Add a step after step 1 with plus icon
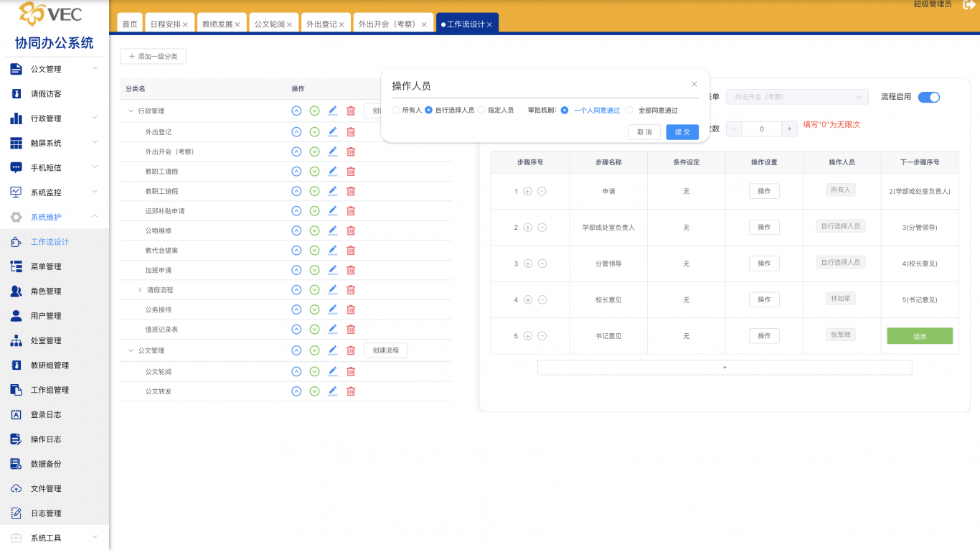Viewport: 980px width, 550px height. tap(528, 191)
